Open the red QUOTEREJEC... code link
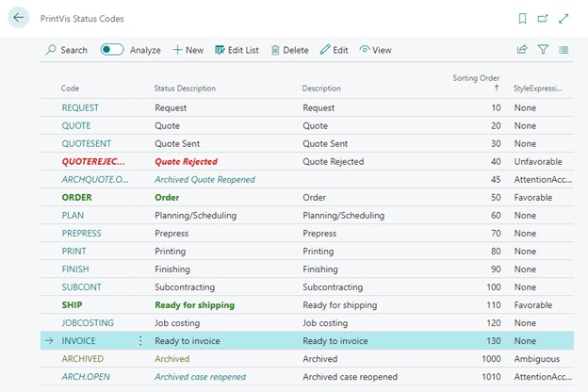The width and height of the screenshot is (588, 392). coord(93,162)
